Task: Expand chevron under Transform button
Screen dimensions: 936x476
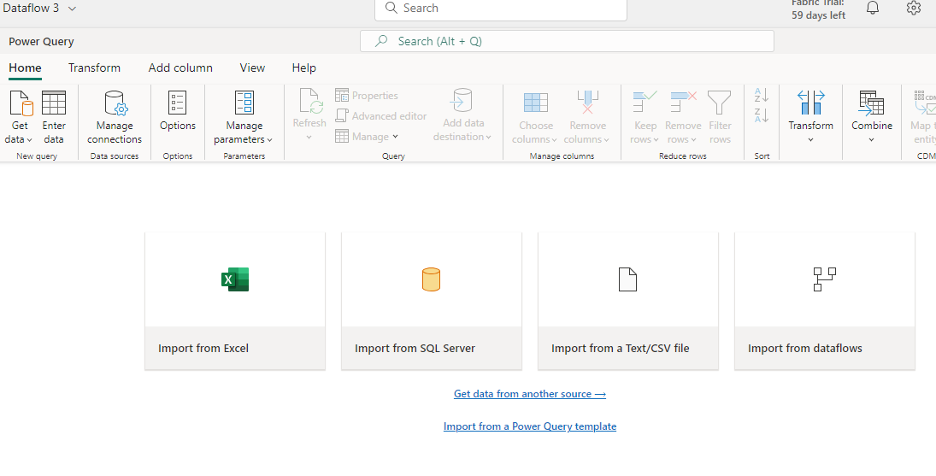Action: click(x=811, y=140)
